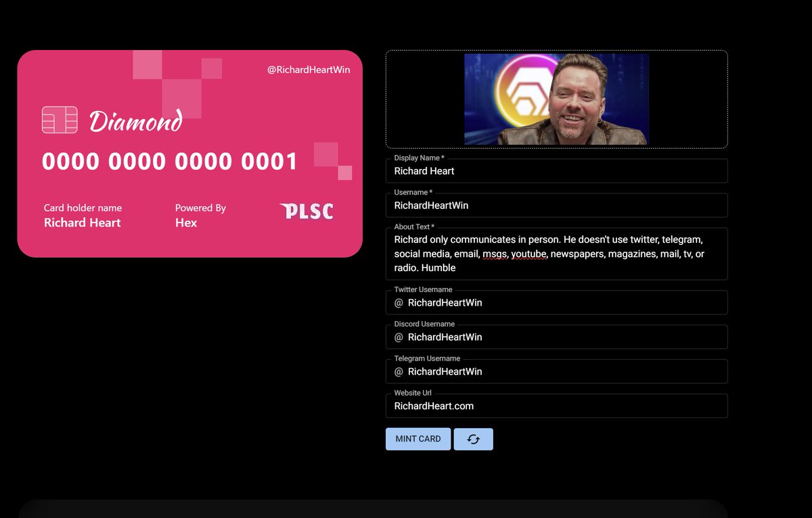Click card number 0000 0000 0000 0001
Image resolution: width=812 pixels, height=518 pixels.
tap(170, 162)
